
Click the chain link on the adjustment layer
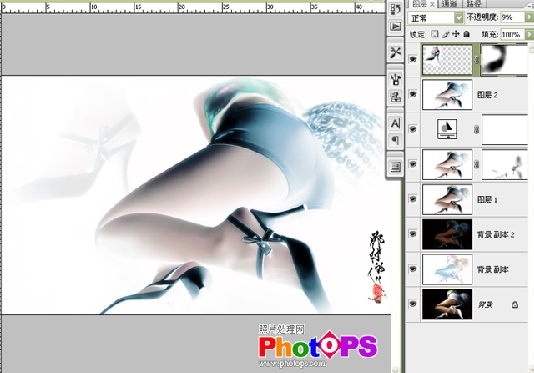[x=477, y=129]
